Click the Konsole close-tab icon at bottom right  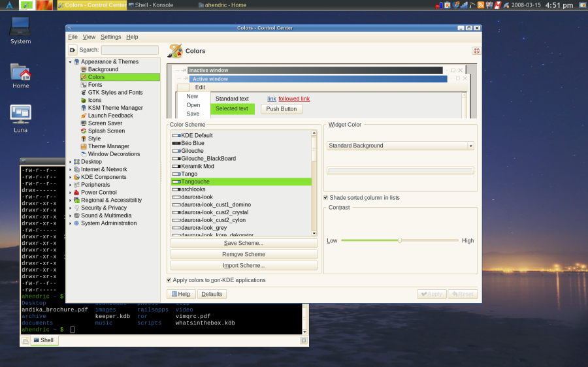pyautogui.click(x=303, y=340)
